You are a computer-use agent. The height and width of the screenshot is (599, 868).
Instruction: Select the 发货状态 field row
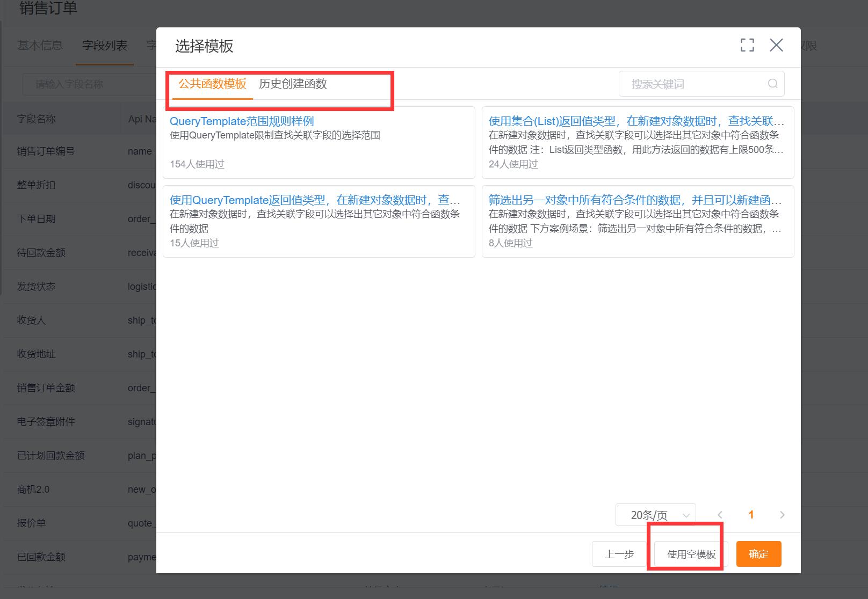(x=80, y=287)
